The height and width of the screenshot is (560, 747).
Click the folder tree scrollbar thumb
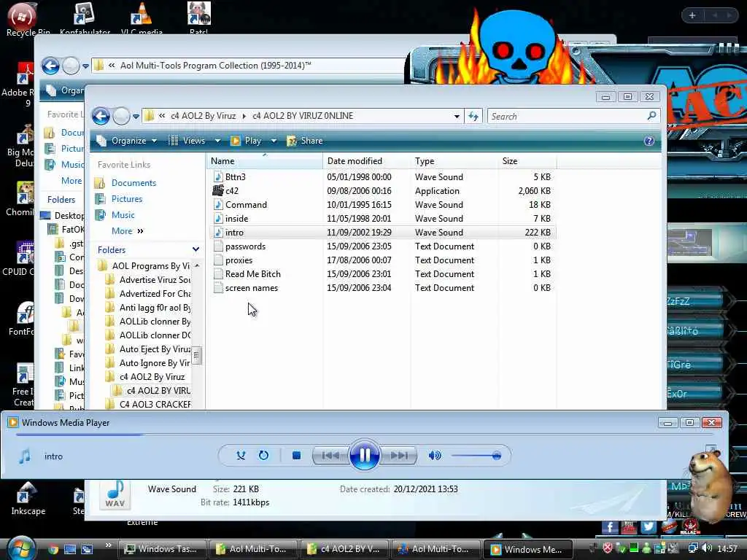(196, 355)
